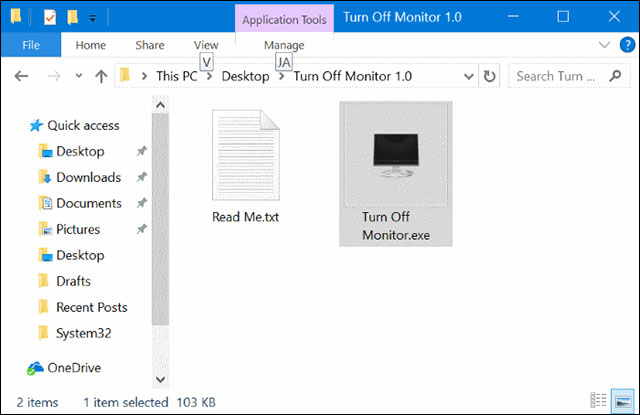The width and height of the screenshot is (640, 415).
Task: Switch to Large icons view layout
Action: point(623,400)
